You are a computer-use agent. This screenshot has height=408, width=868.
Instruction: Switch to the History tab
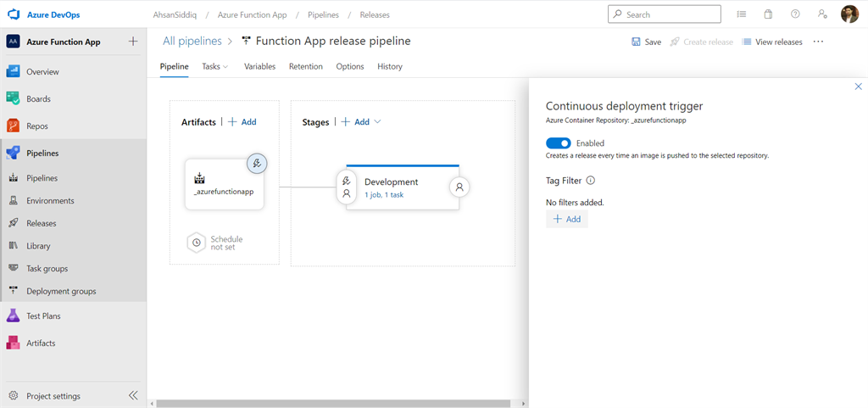(x=390, y=66)
